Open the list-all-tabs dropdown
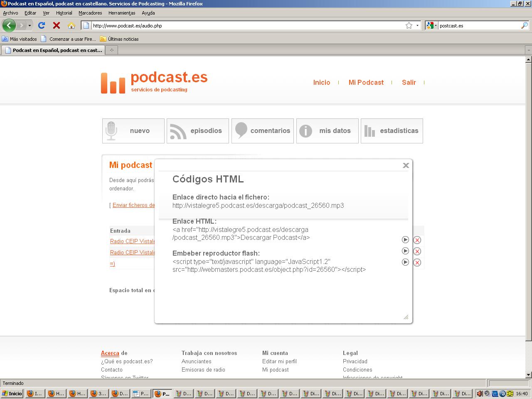 528,50
